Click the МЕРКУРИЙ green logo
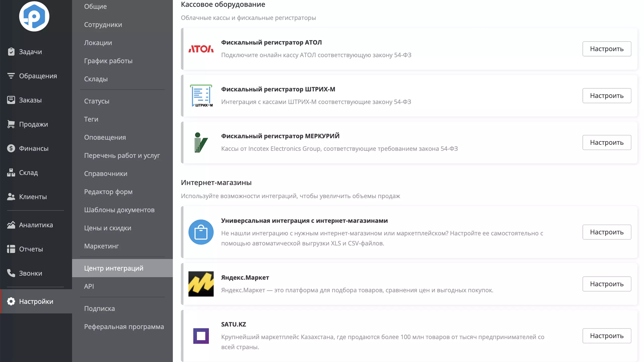The height and width of the screenshot is (362, 644). 201,143
